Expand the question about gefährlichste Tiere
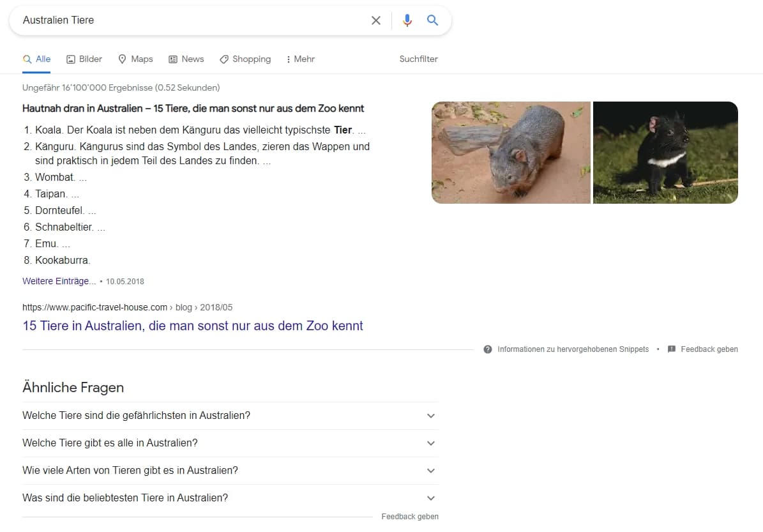The image size is (763, 532). pyautogui.click(x=431, y=415)
